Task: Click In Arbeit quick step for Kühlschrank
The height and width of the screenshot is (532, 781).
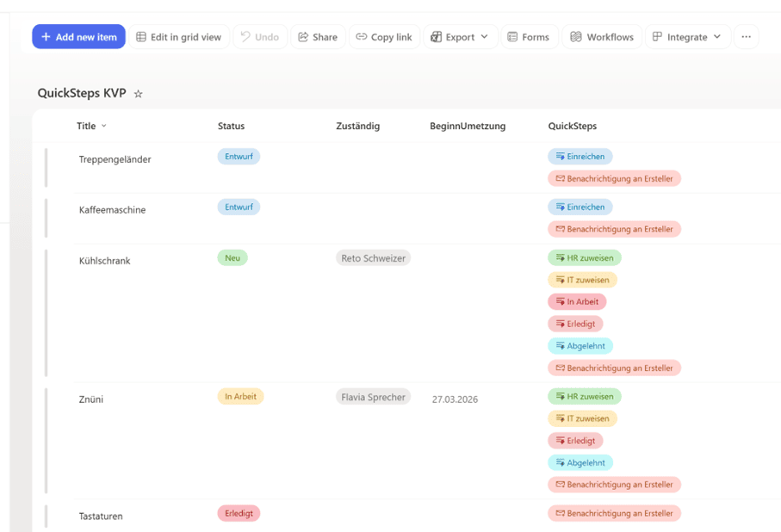Action: point(577,302)
